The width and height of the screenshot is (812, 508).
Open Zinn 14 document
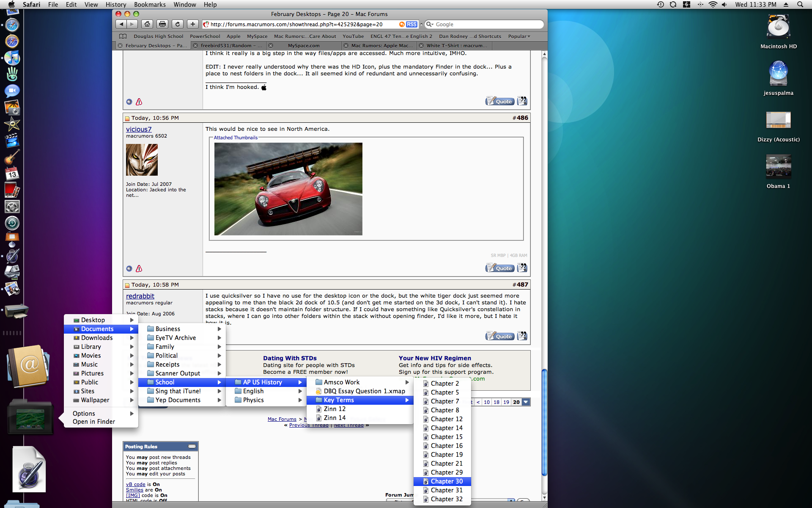click(360, 418)
